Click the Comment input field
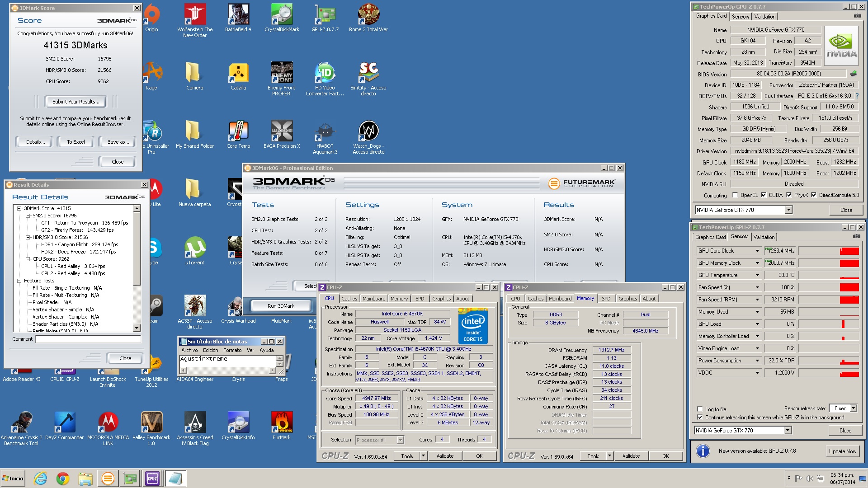Image resolution: width=868 pixels, height=488 pixels. tap(88, 339)
